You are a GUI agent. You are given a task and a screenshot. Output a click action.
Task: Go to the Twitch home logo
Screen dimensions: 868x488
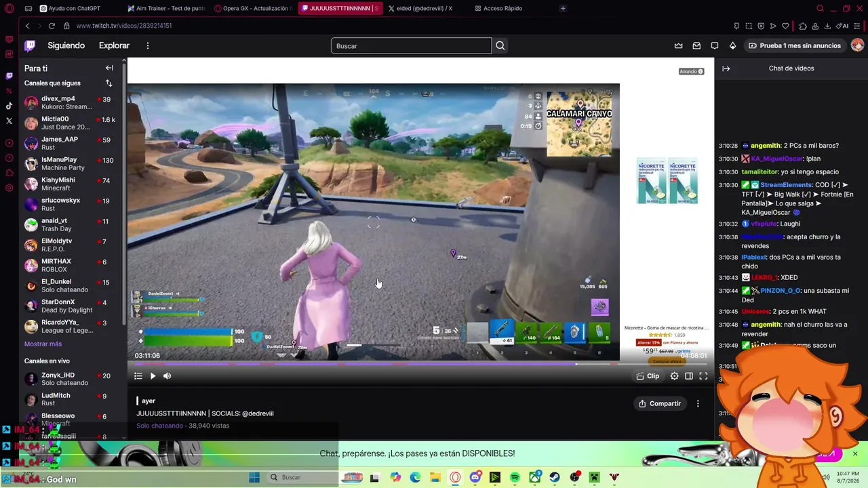(30, 45)
